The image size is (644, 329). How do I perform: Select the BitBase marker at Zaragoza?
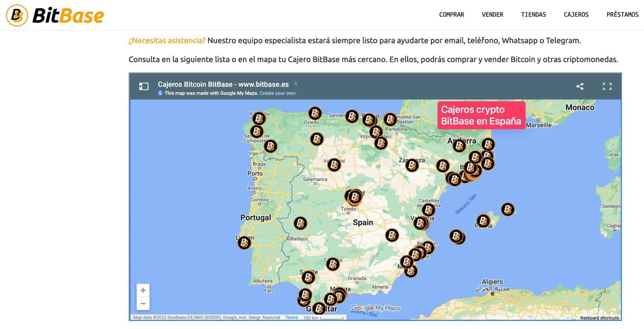(412, 165)
